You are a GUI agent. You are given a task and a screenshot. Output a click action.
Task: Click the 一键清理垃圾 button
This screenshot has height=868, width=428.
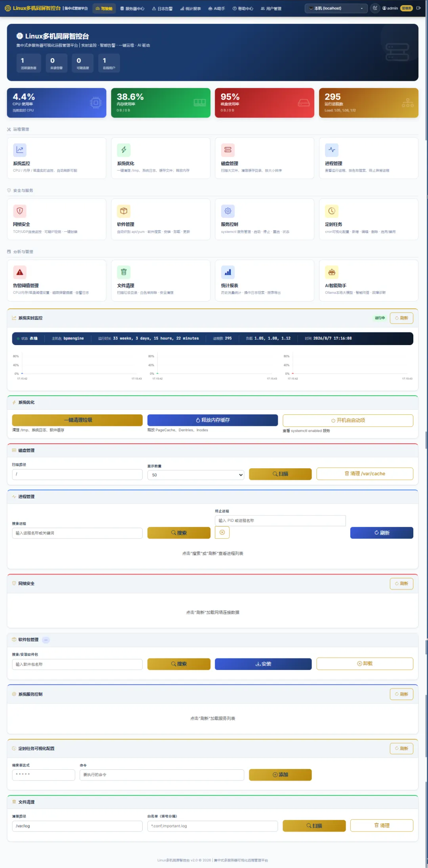coord(77,420)
